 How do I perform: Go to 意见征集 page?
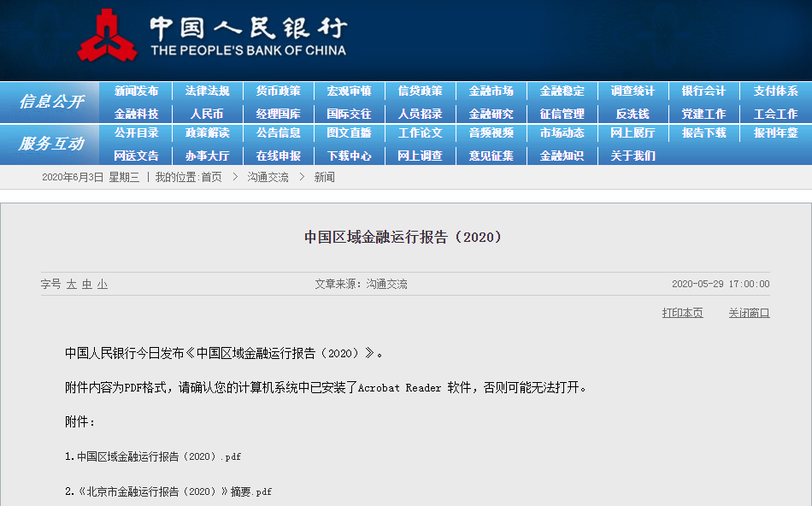coord(491,156)
